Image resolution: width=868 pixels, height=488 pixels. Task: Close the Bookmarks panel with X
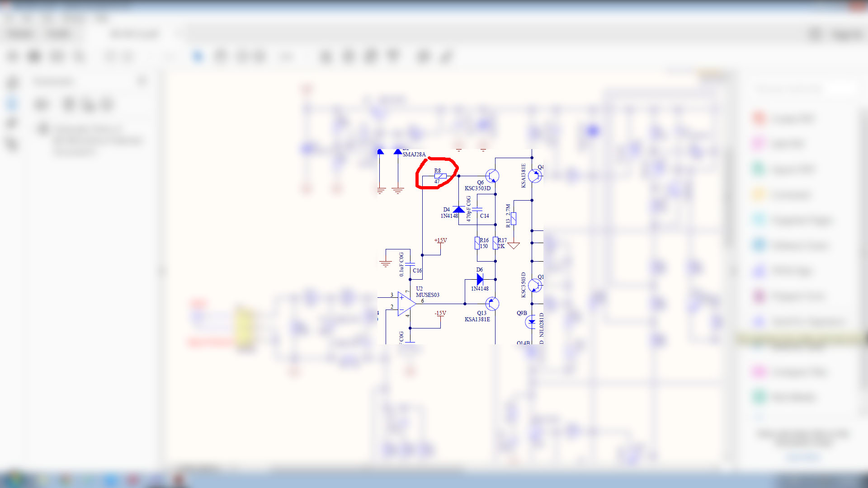tap(142, 81)
